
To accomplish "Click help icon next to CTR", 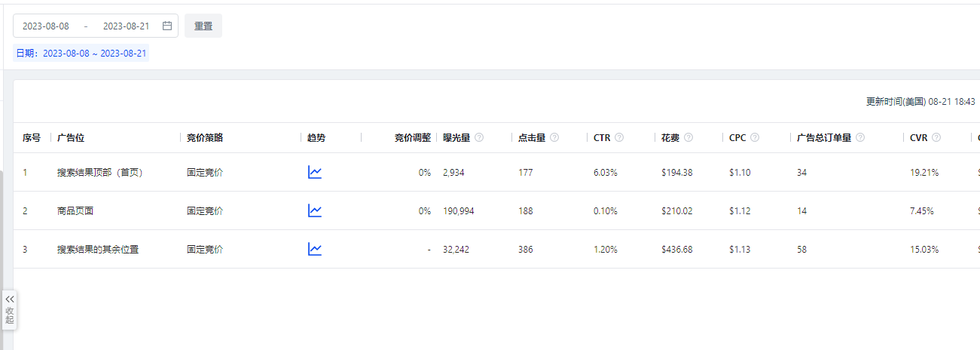I will tap(619, 138).
